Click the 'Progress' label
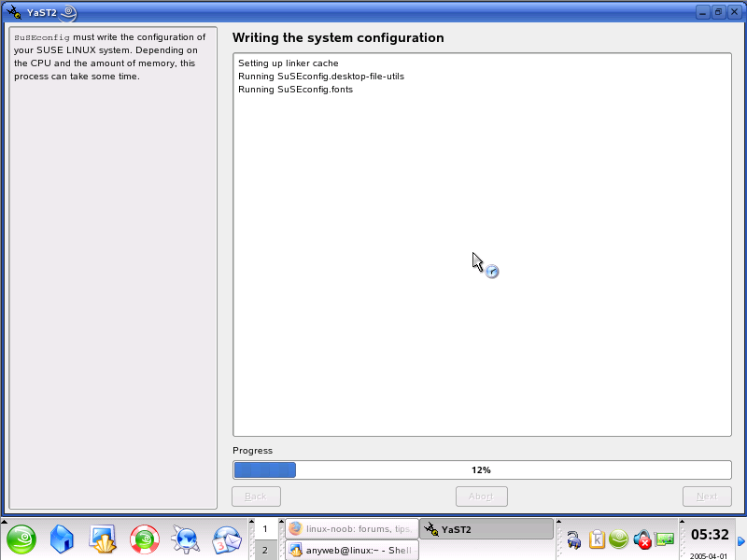The width and height of the screenshot is (747, 560). 252,451
